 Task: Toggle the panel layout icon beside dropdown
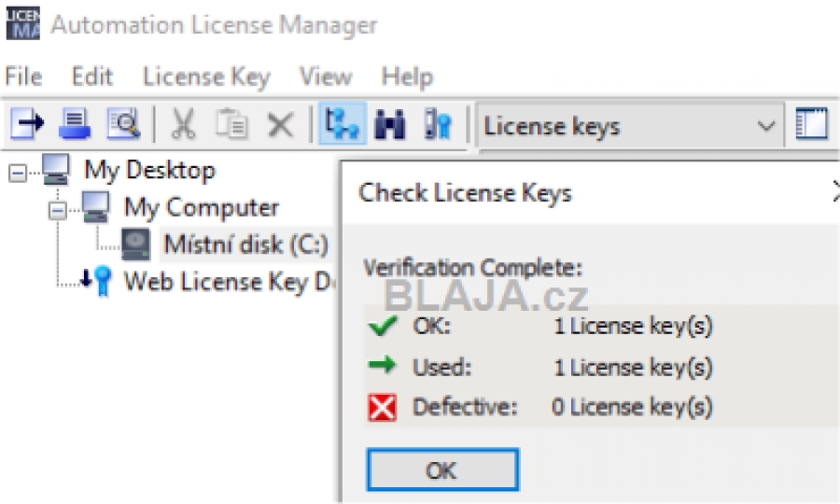812,124
